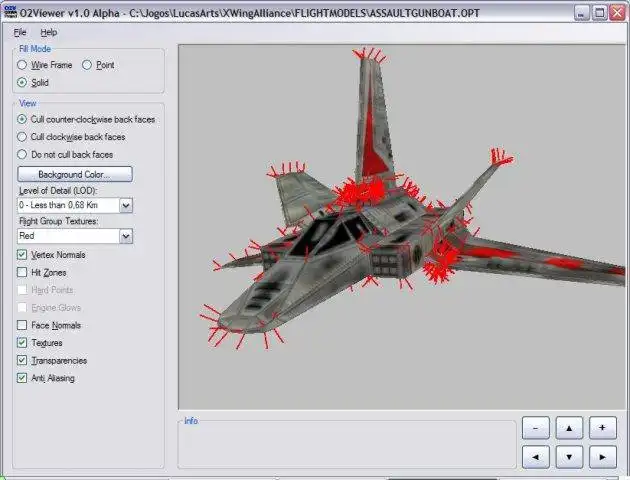
Task: Expand the Flight Group Textures dropdown arrow
Action: pos(126,236)
